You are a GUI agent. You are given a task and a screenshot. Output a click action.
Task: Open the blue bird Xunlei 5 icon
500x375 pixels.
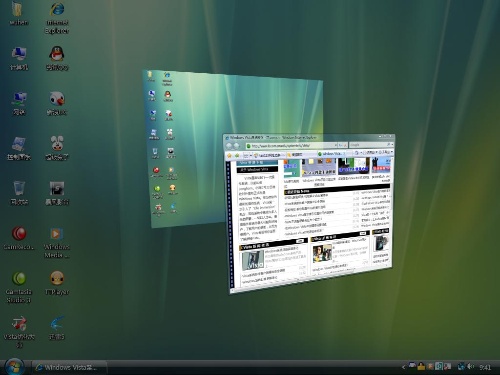(57, 328)
